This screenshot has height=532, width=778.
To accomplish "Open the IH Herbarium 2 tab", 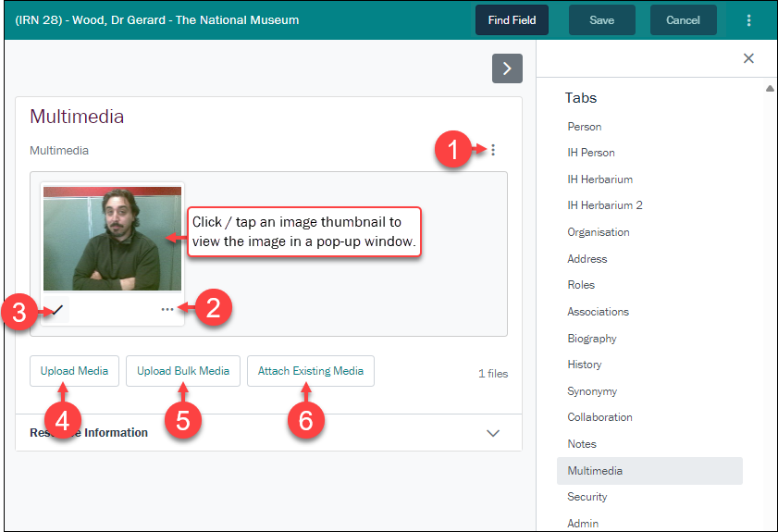I will [604, 205].
